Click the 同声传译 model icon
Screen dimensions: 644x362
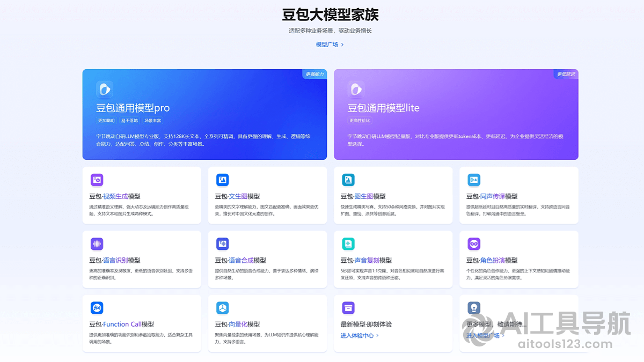474,180
